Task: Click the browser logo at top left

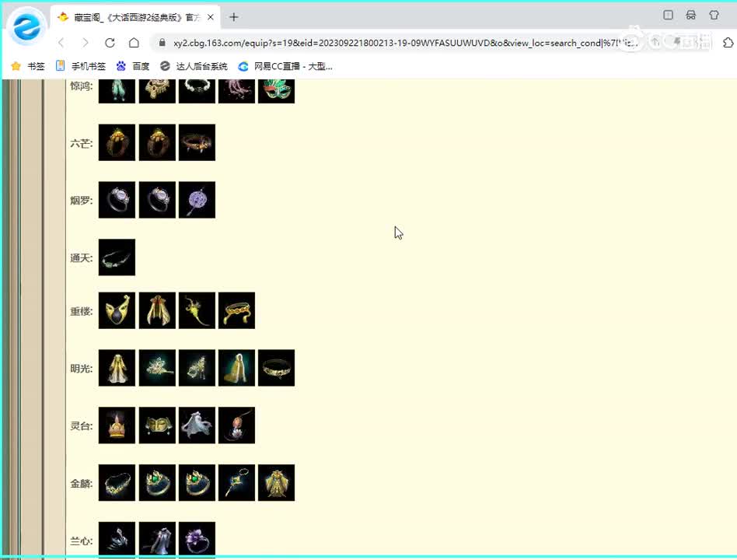Action: tap(26, 26)
